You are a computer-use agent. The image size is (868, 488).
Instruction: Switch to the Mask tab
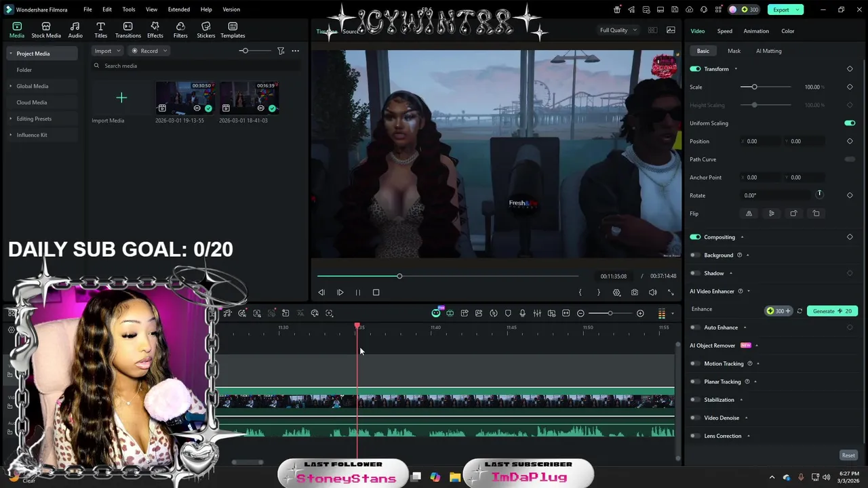pyautogui.click(x=734, y=51)
